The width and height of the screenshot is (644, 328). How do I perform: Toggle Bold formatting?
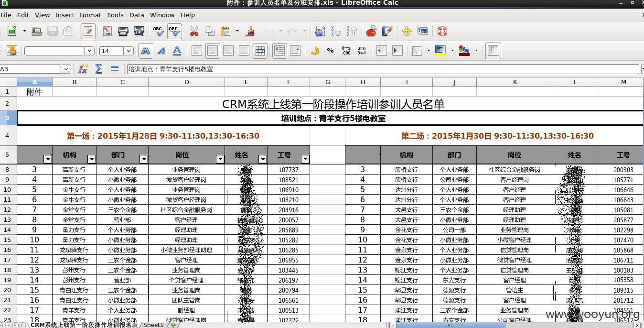[146, 51]
